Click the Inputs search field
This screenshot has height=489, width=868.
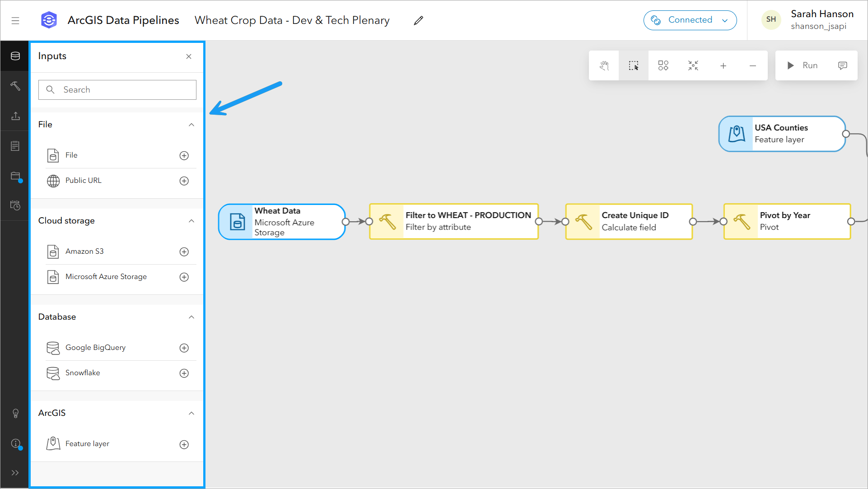[x=117, y=89]
